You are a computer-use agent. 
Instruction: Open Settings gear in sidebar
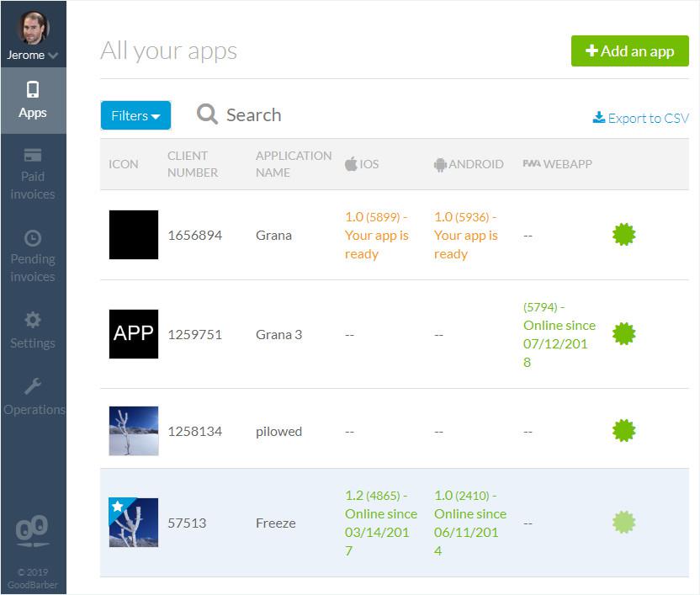click(x=33, y=320)
